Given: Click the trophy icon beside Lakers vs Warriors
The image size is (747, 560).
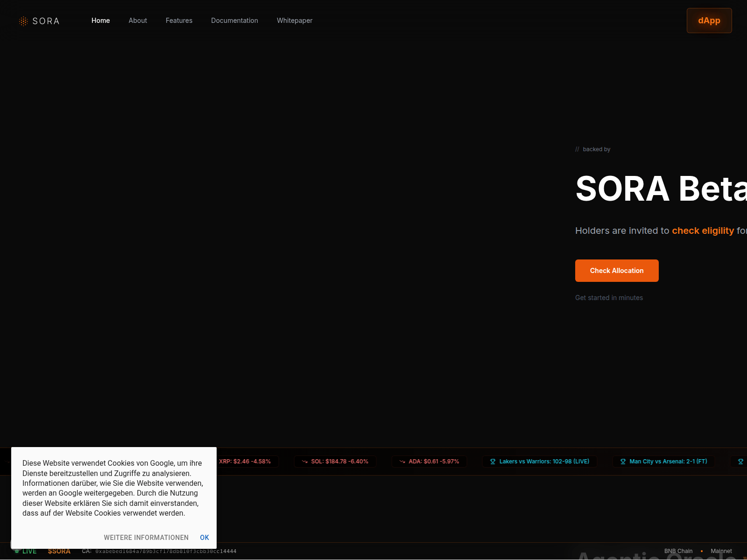Looking at the screenshot, I should [x=493, y=462].
